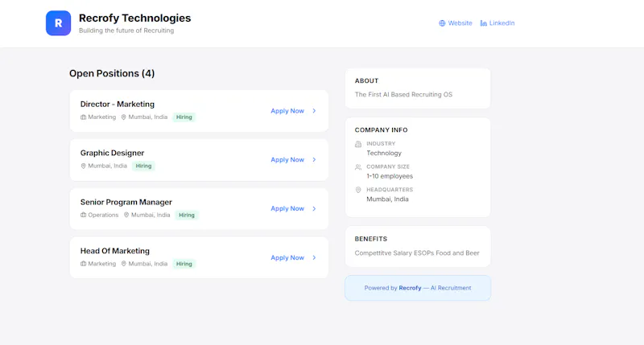Click Mumbai, India on Graphic Designer card
Screen dimensions: 644x345
107,166
